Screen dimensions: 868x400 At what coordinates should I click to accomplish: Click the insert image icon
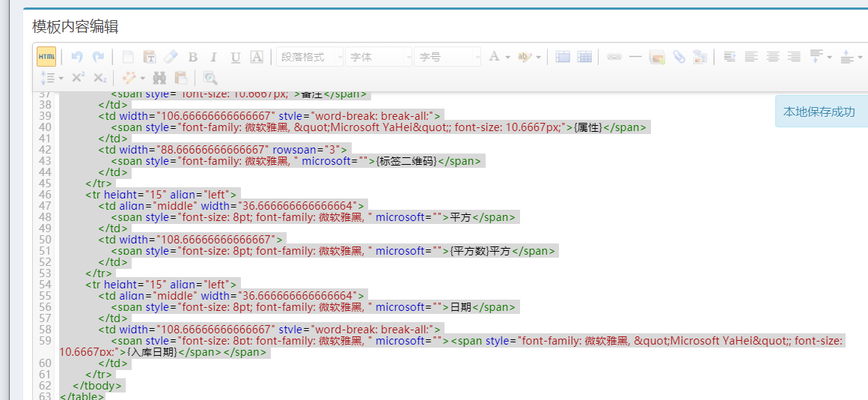coord(657,57)
